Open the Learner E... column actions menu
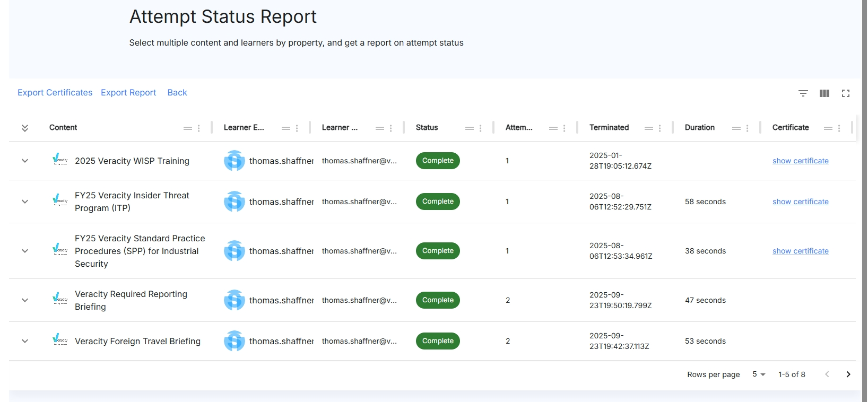 tap(297, 128)
